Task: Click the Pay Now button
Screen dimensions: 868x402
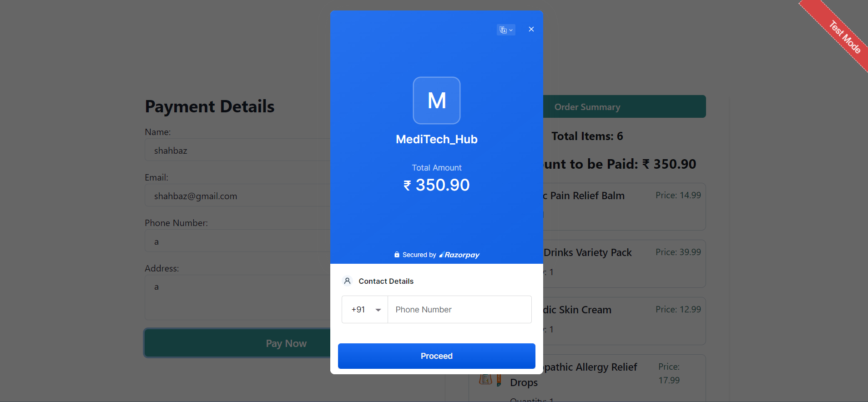Action: (x=237, y=343)
